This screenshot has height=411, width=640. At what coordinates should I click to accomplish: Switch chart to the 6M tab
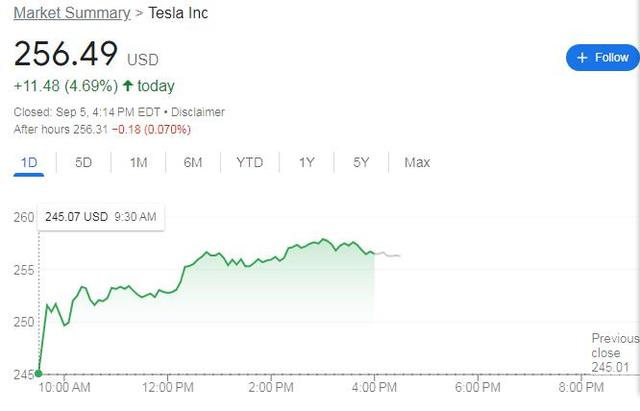pyautogui.click(x=193, y=162)
